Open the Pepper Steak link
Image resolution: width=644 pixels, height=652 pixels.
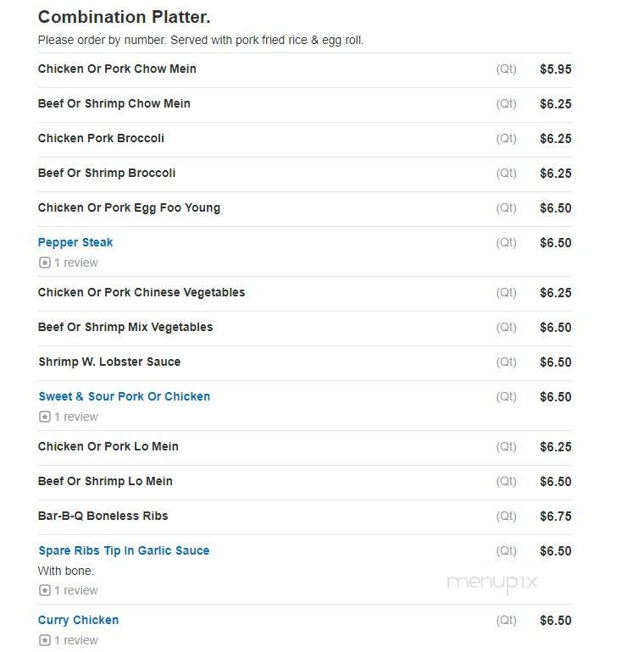[x=75, y=242]
